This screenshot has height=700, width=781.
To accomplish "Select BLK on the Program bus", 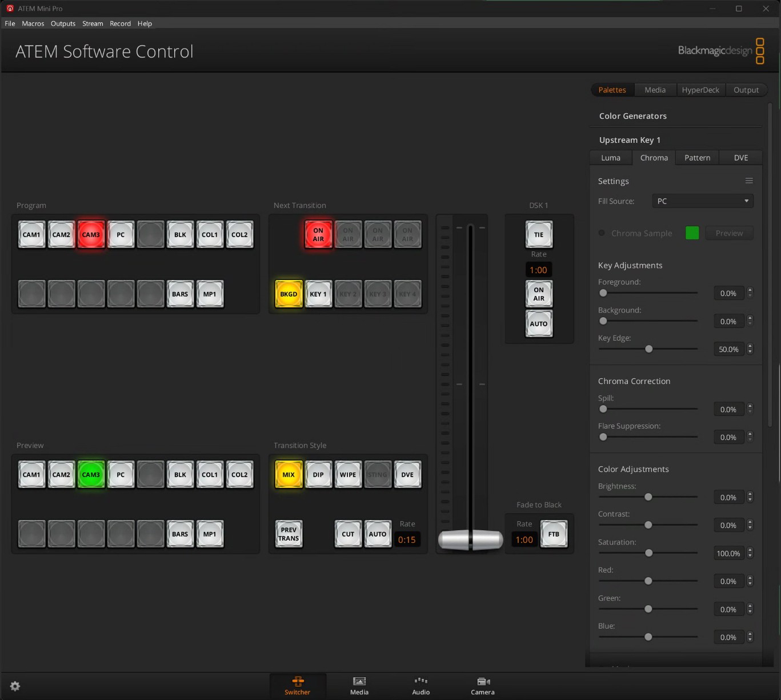I will click(x=180, y=235).
